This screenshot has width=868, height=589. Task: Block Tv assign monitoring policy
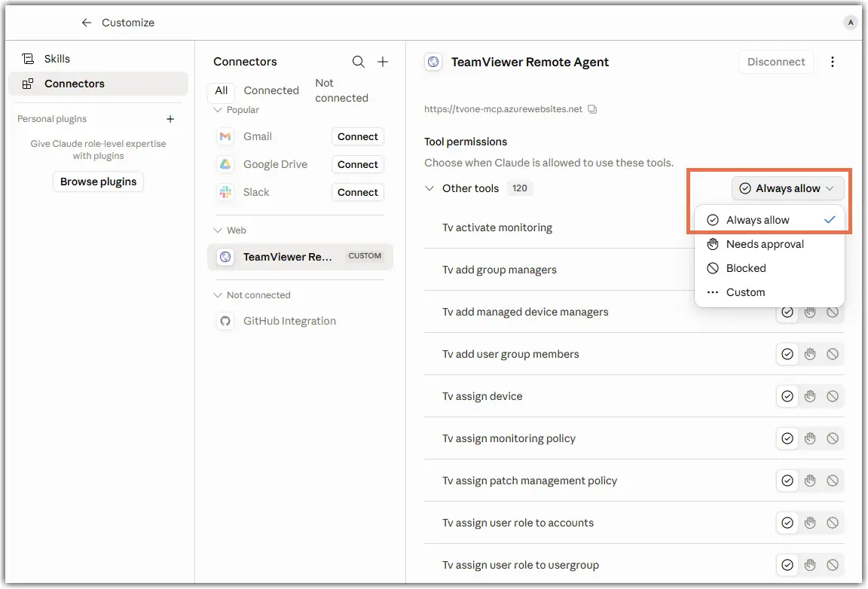tap(833, 439)
